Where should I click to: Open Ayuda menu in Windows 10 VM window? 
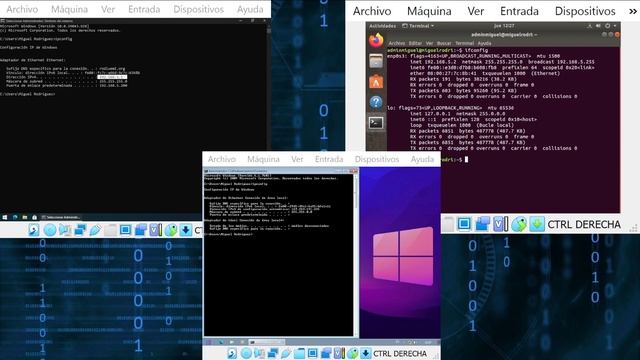coord(250,9)
